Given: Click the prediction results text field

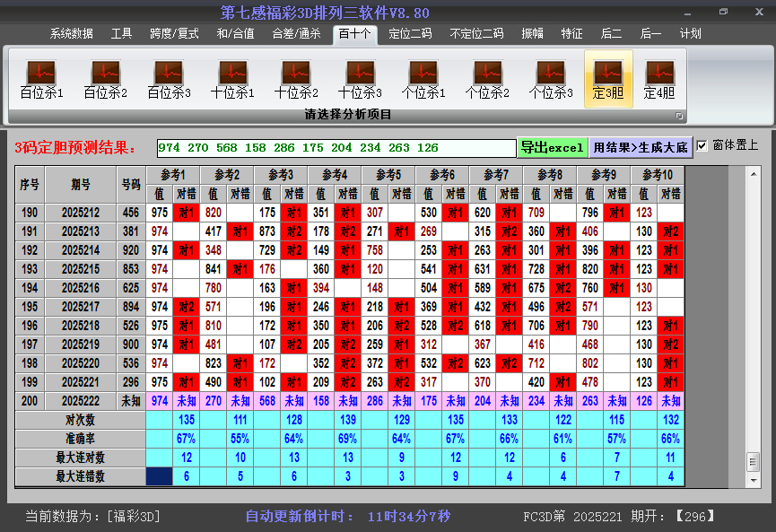Looking at the screenshot, I should click(x=336, y=148).
